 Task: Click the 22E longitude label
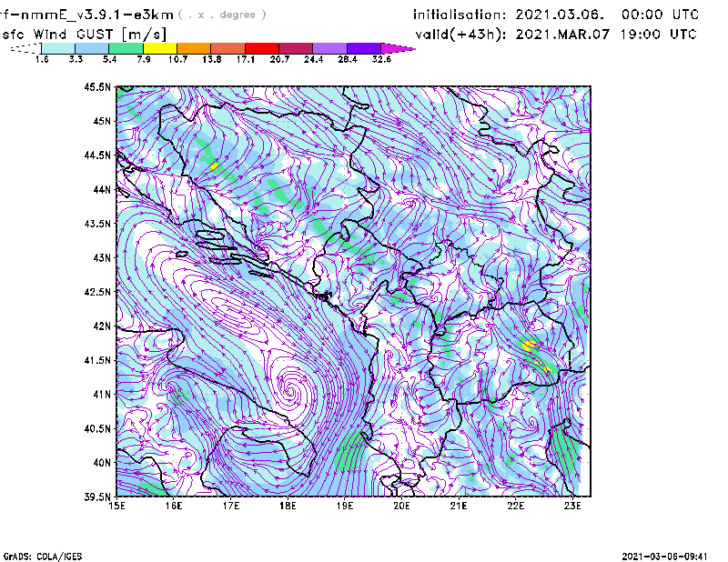515,506
